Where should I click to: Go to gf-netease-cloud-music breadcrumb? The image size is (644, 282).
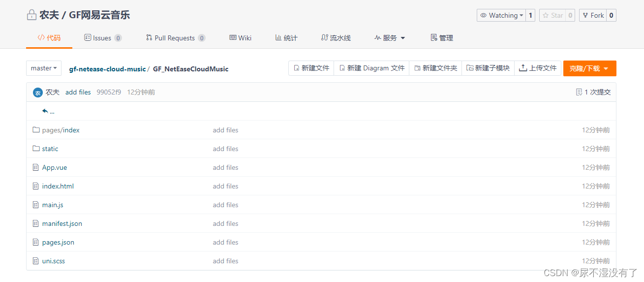point(107,69)
